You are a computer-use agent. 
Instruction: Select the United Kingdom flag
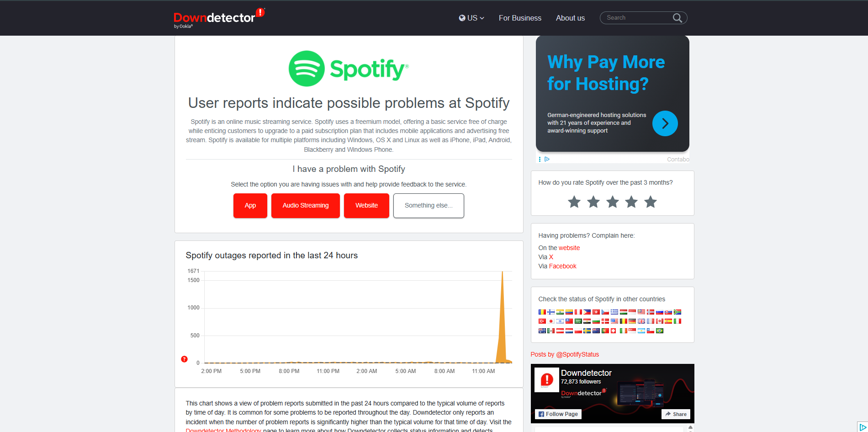(641, 321)
